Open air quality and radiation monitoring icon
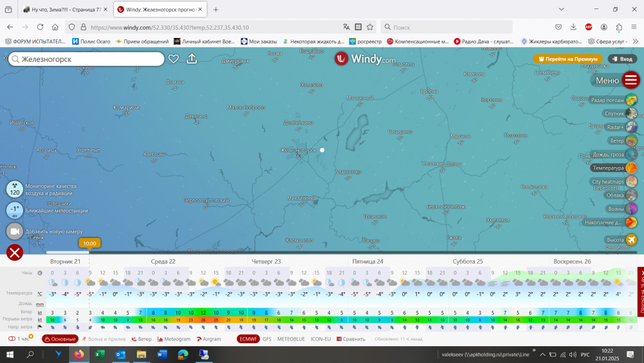 (15, 190)
